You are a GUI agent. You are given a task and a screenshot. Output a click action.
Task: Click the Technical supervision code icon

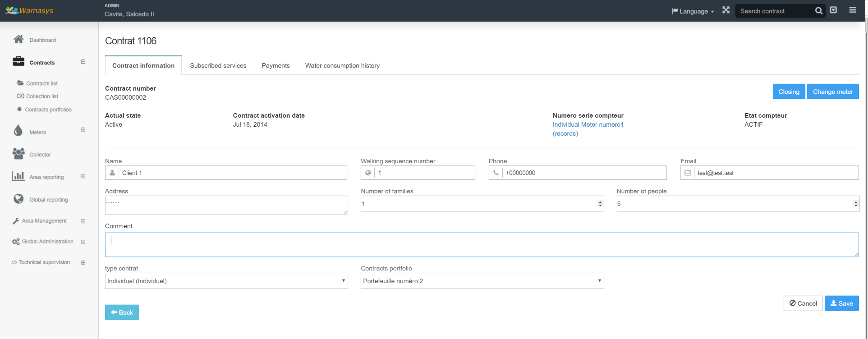(x=14, y=262)
